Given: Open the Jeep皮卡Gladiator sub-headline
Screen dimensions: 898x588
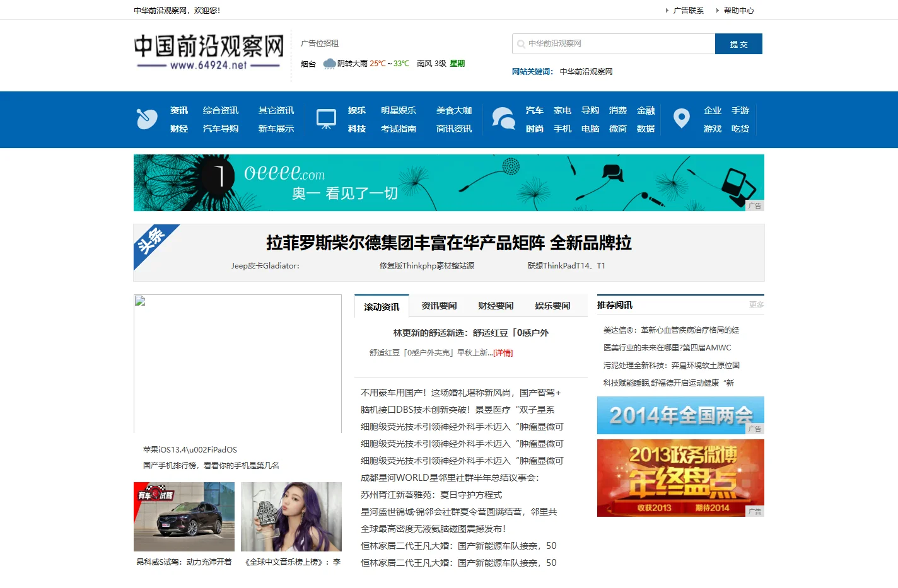Looking at the screenshot, I should click(x=265, y=266).
